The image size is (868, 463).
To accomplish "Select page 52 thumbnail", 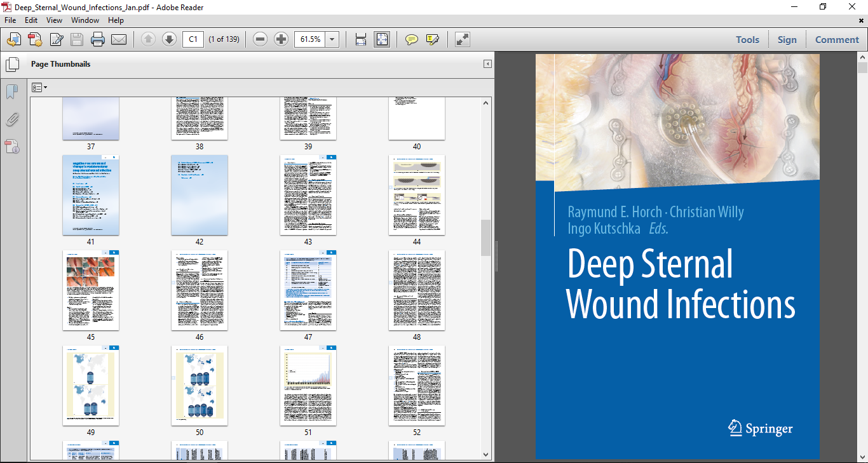I will [x=417, y=386].
